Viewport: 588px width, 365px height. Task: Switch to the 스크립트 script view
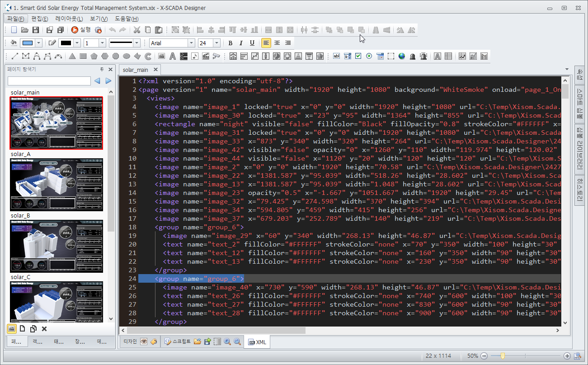pyautogui.click(x=178, y=342)
